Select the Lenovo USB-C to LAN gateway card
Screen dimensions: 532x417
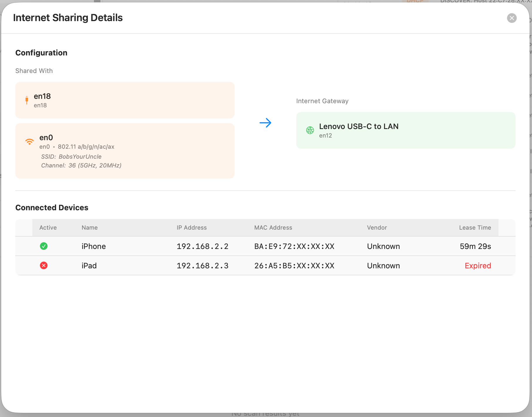tap(405, 130)
